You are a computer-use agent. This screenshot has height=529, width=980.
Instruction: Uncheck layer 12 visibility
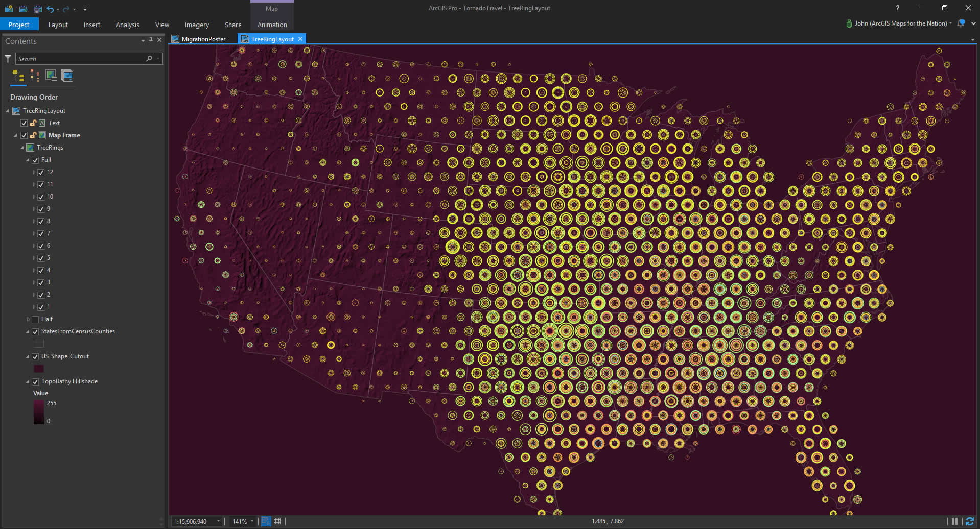click(41, 172)
